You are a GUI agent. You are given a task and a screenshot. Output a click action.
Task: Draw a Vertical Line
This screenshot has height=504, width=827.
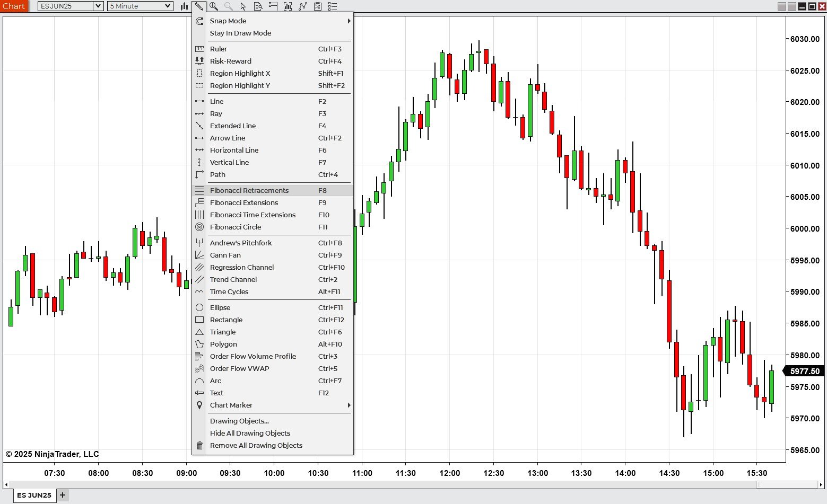click(x=273, y=162)
